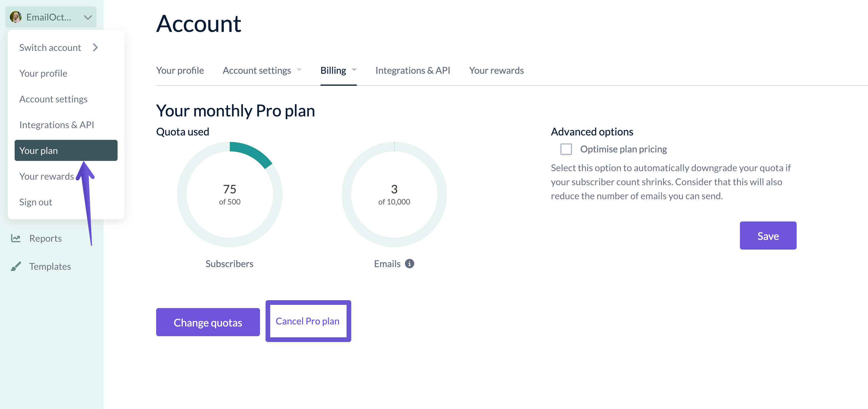Select Your plan in the account menu

[66, 150]
